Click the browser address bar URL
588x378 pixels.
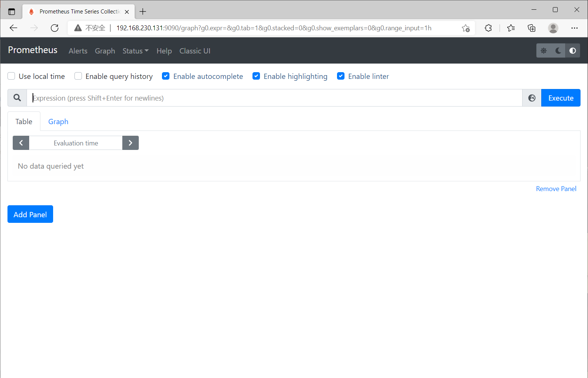(x=274, y=28)
